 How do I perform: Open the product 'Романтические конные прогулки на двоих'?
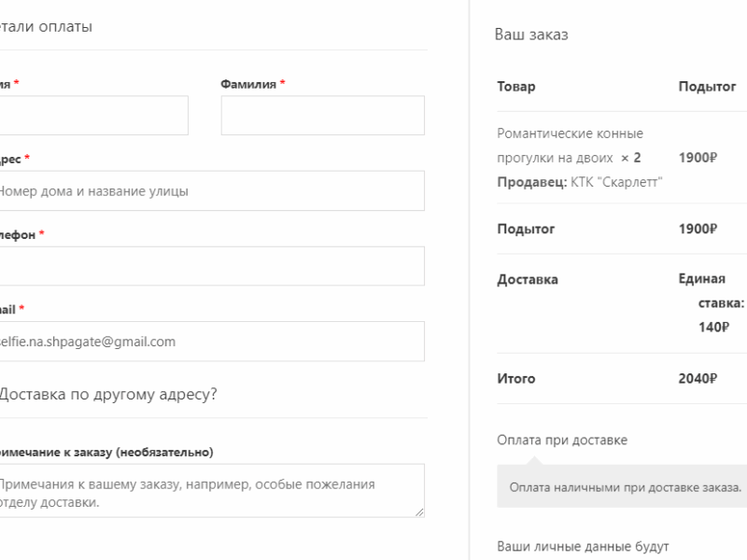pyautogui.click(x=571, y=143)
